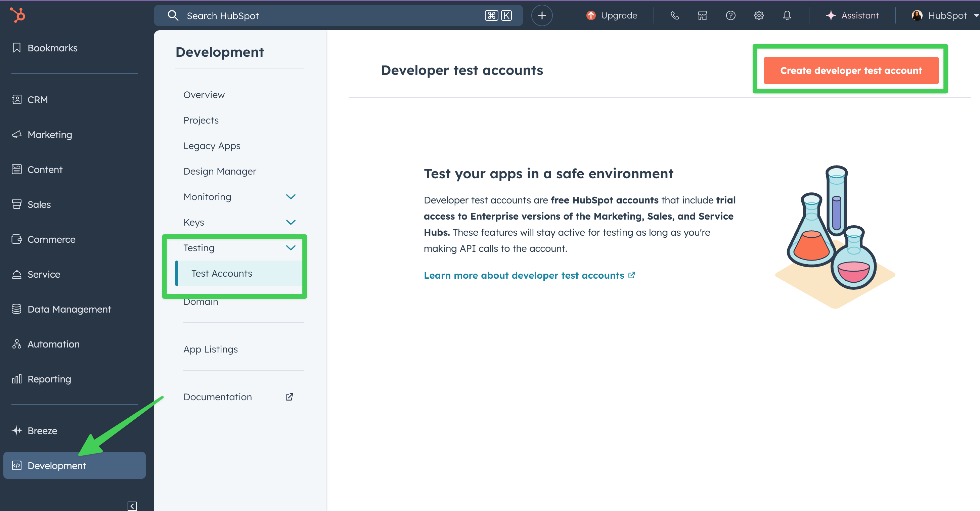
Task: Open CRM in the main navigation
Action: [x=37, y=100]
